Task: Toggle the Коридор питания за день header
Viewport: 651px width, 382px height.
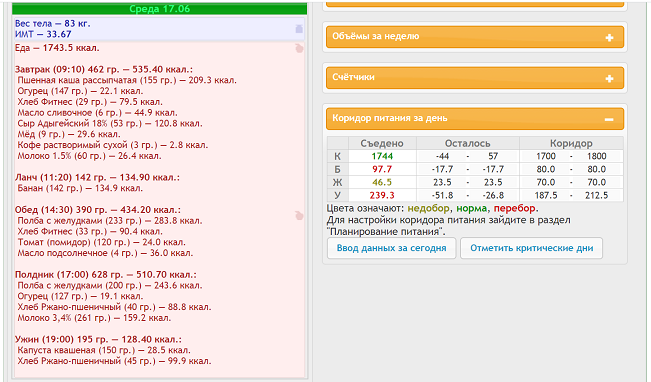Action: [x=475, y=119]
